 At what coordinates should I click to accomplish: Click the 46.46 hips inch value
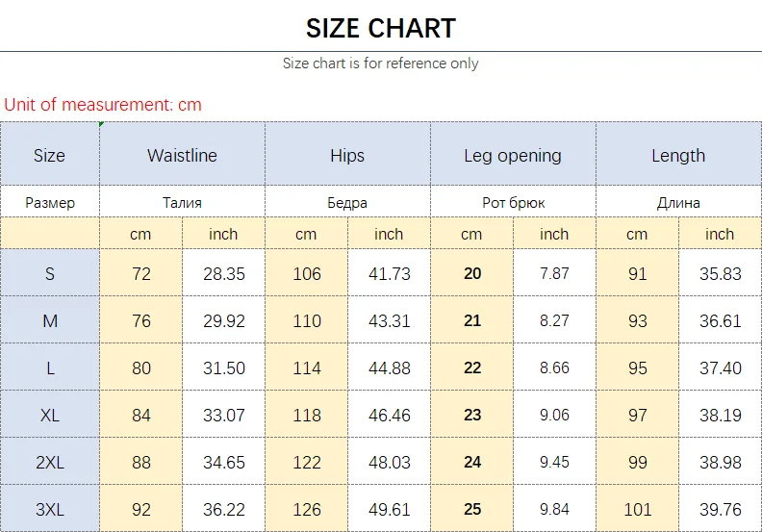[x=389, y=416]
